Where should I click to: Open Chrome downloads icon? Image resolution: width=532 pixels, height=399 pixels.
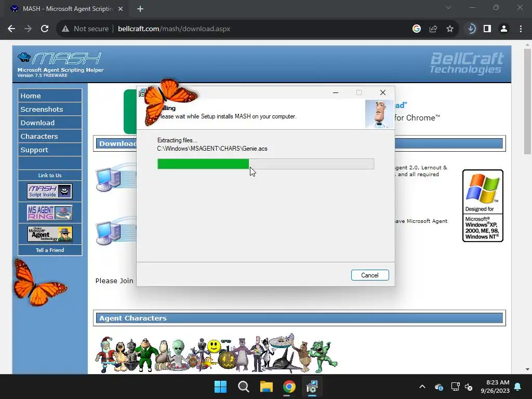pos(471,29)
